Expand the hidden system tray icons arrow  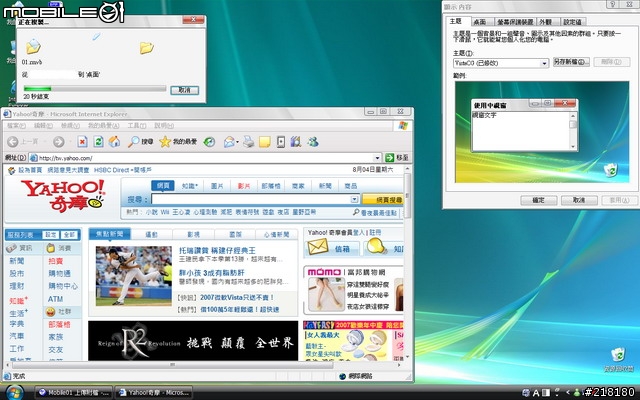(568, 393)
